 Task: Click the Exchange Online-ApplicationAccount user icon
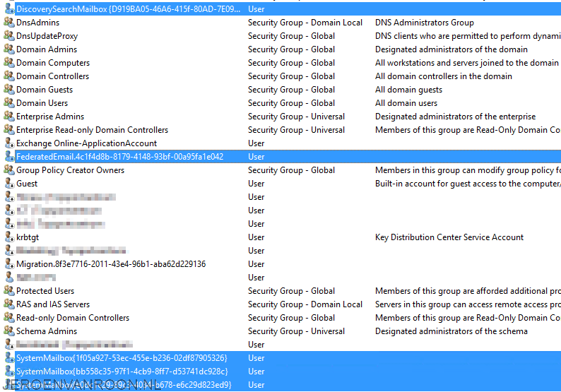pyautogui.click(x=9, y=143)
